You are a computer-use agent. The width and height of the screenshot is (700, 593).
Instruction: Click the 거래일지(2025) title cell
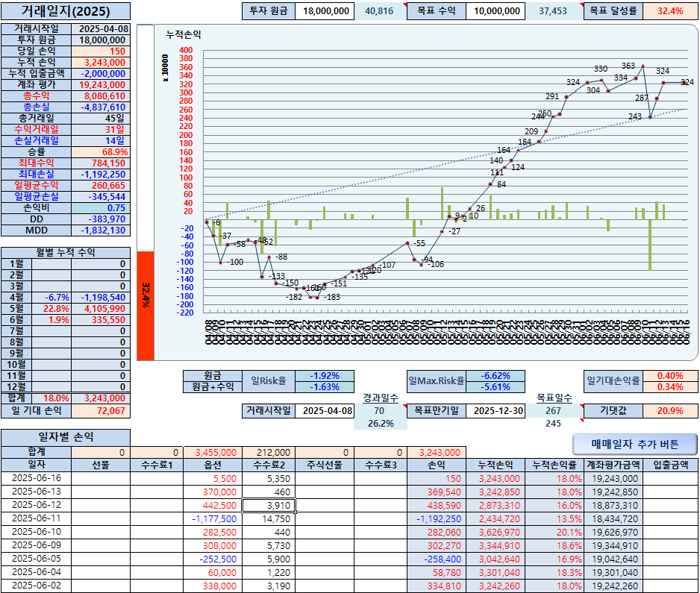pos(66,11)
